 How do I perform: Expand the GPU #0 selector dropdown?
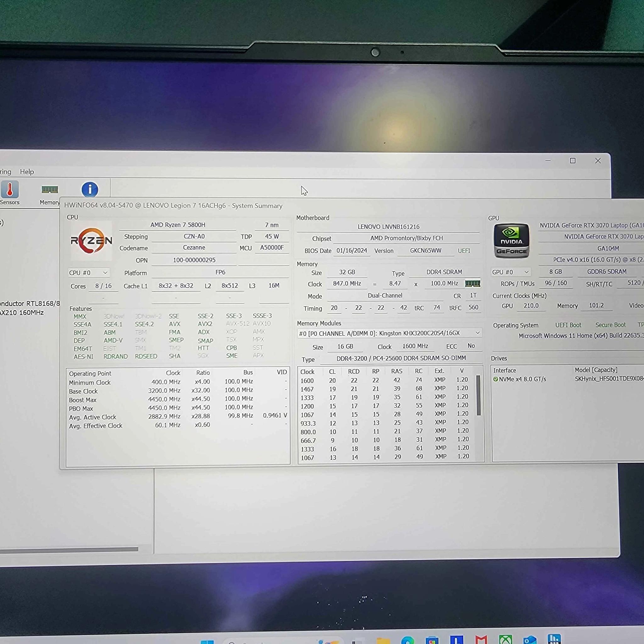click(x=510, y=272)
